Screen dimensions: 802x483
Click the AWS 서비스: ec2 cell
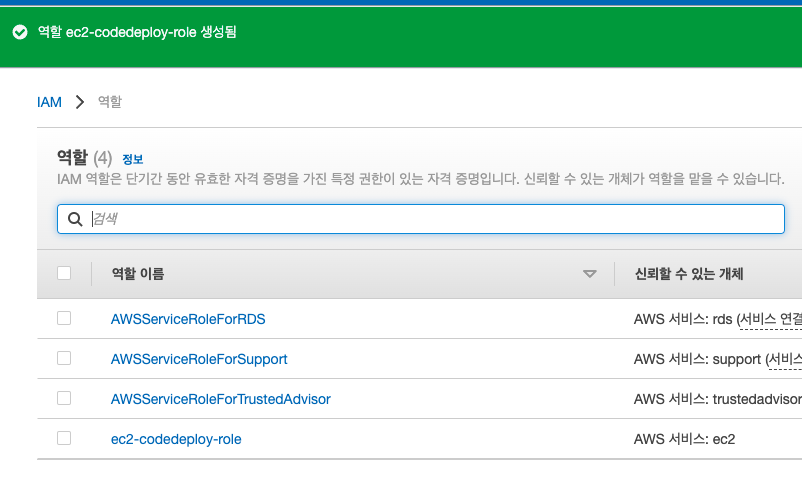(684, 439)
